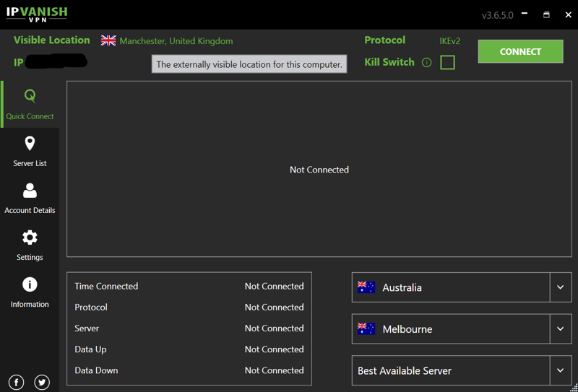The width and height of the screenshot is (578, 392).
Task: Click the blacked-out IP address value
Action: (56, 62)
